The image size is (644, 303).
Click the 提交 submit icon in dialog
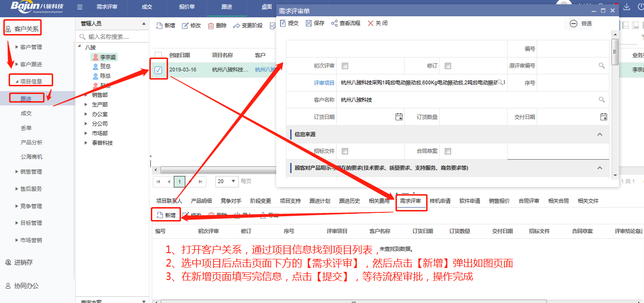(282, 23)
